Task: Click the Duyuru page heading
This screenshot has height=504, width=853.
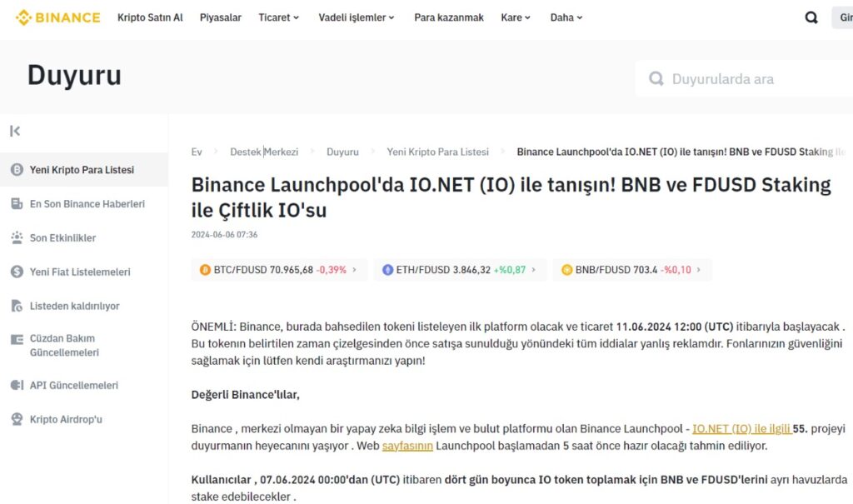Action: point(74,75)
